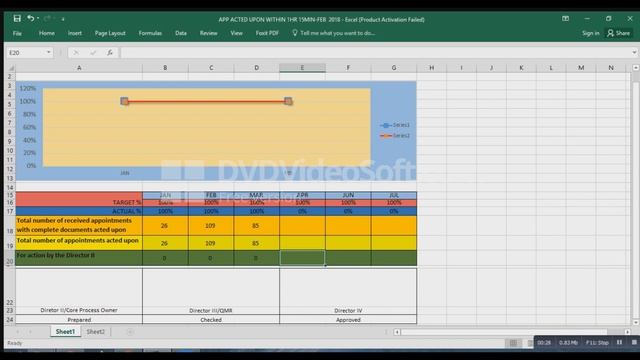Select column H header

pyautogui.click(x=431, y=68)
